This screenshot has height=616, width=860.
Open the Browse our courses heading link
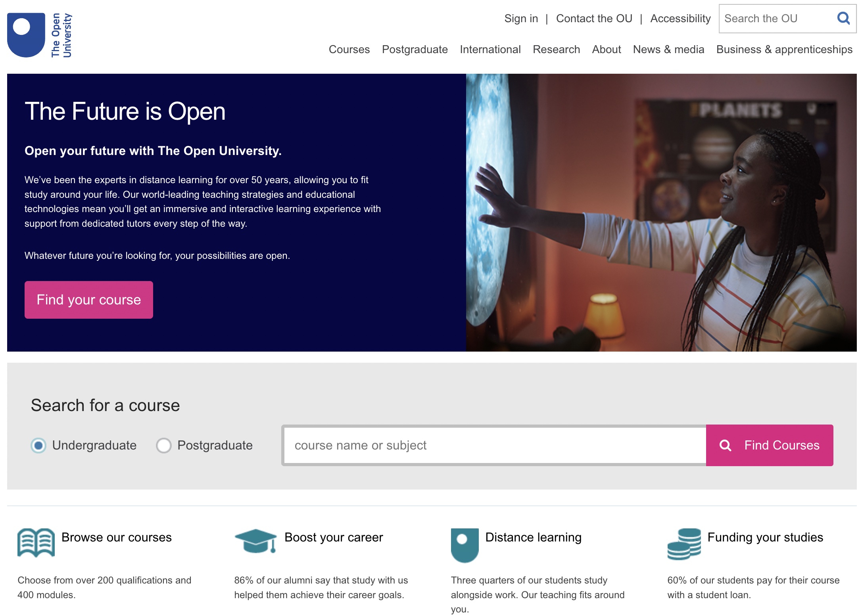[x=117, y=537]
